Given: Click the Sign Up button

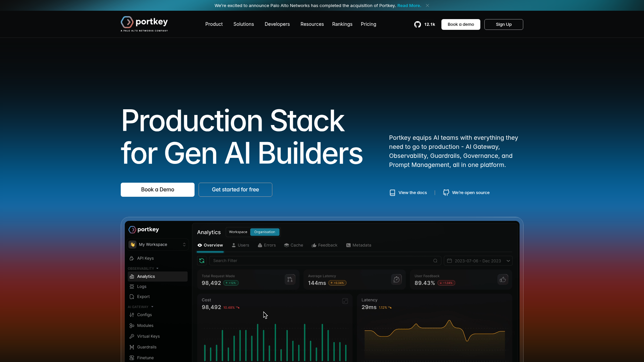Looking at the screenshot, I should [x=503, y=24].
